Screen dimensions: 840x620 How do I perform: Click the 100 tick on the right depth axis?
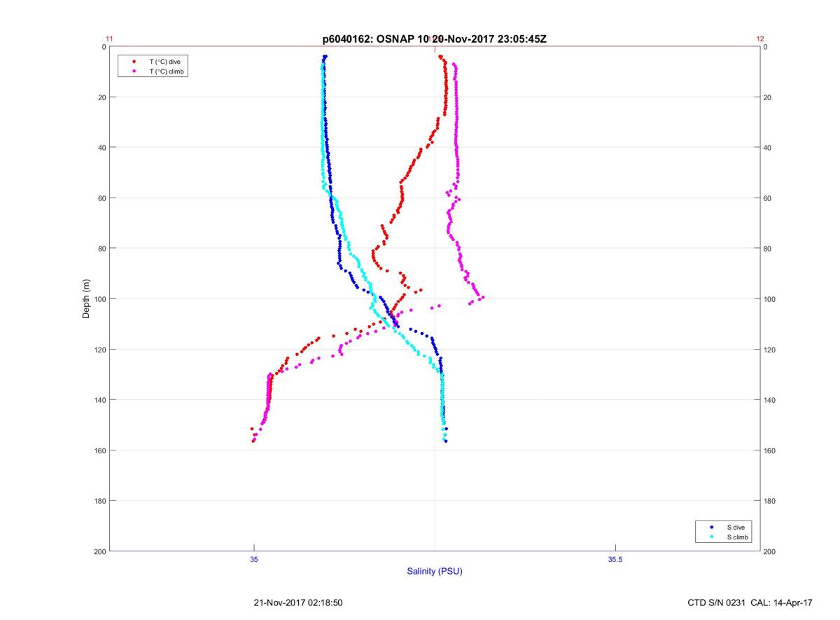[769, 299]
